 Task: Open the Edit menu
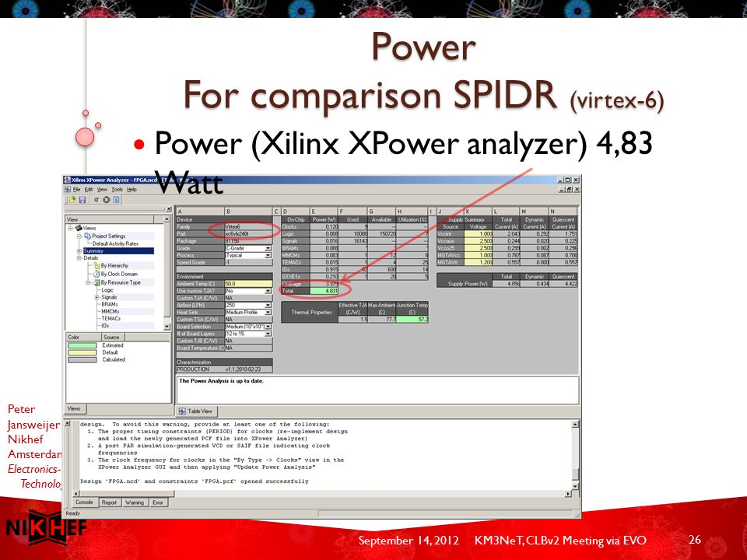click(x=89, y=190)
